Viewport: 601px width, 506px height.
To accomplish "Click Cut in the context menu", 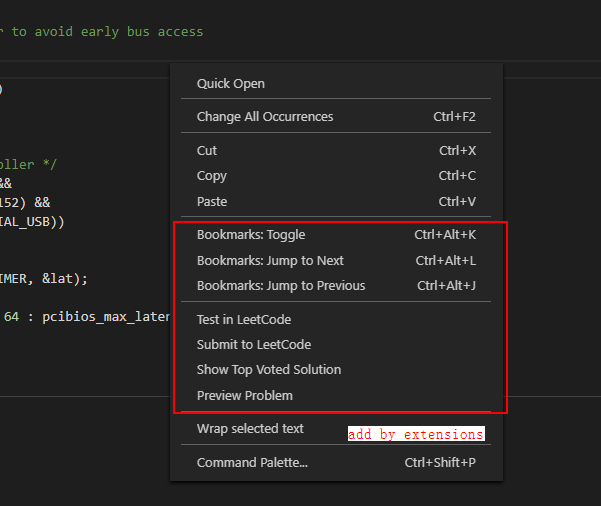I will click(x=336, y=151).
